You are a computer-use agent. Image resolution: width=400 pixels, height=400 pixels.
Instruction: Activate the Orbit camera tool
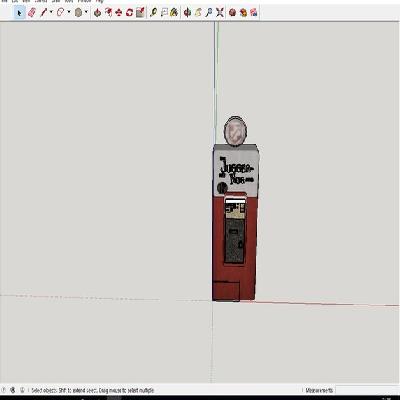(187, 13)
